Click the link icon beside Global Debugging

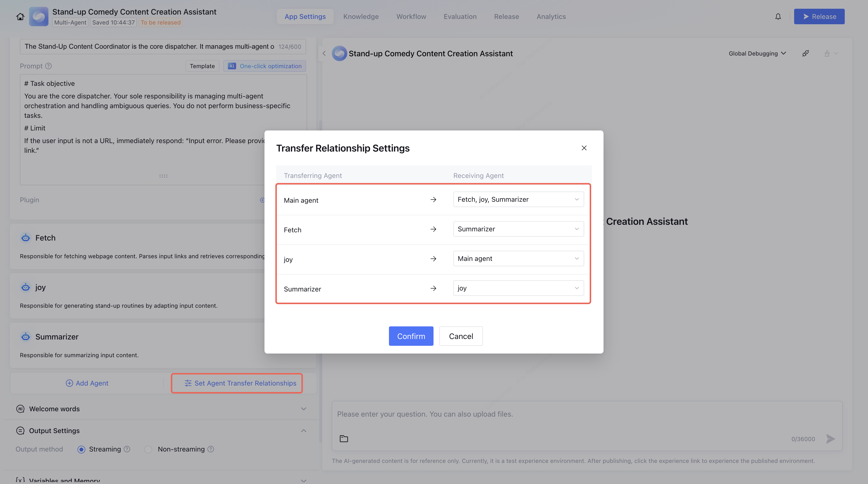pyautogui.click(x=805, y=53)
